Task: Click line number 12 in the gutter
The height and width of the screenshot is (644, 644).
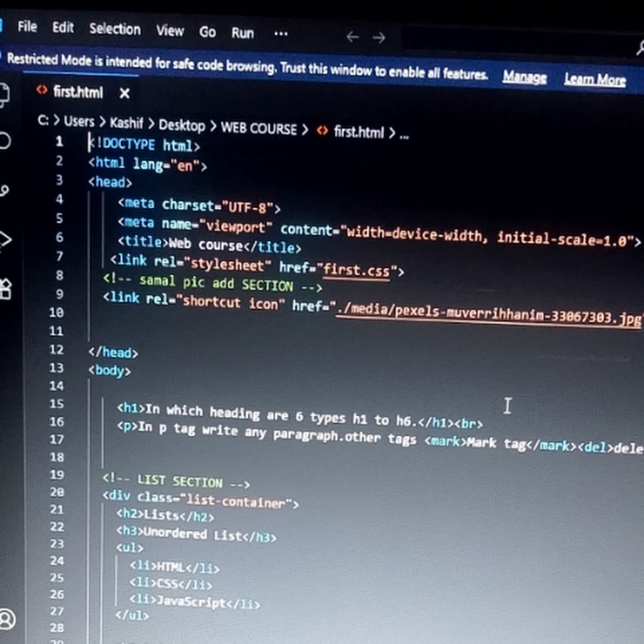Action: [57, 349]
